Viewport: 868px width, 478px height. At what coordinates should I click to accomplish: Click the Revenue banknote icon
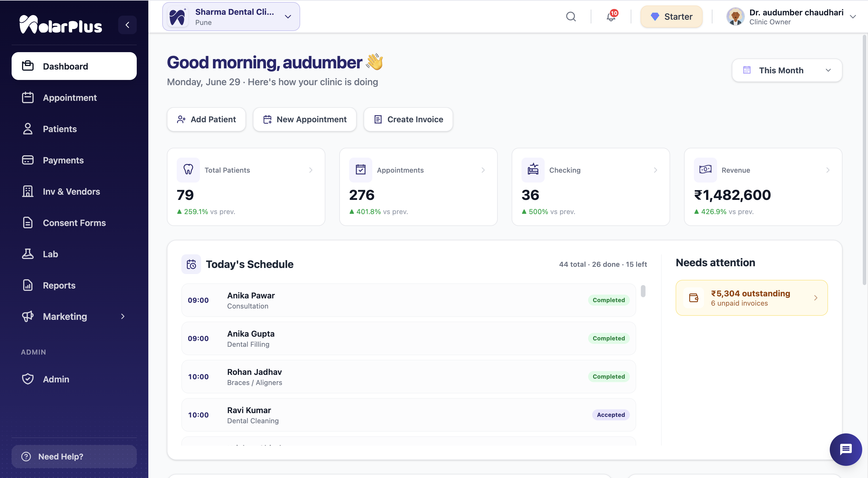tap(705, 170)
